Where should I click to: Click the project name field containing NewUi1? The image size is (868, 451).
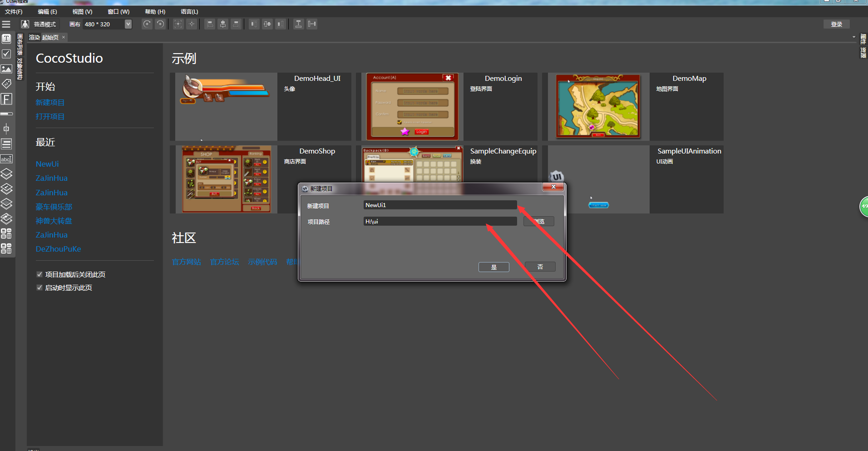(440, 205)
